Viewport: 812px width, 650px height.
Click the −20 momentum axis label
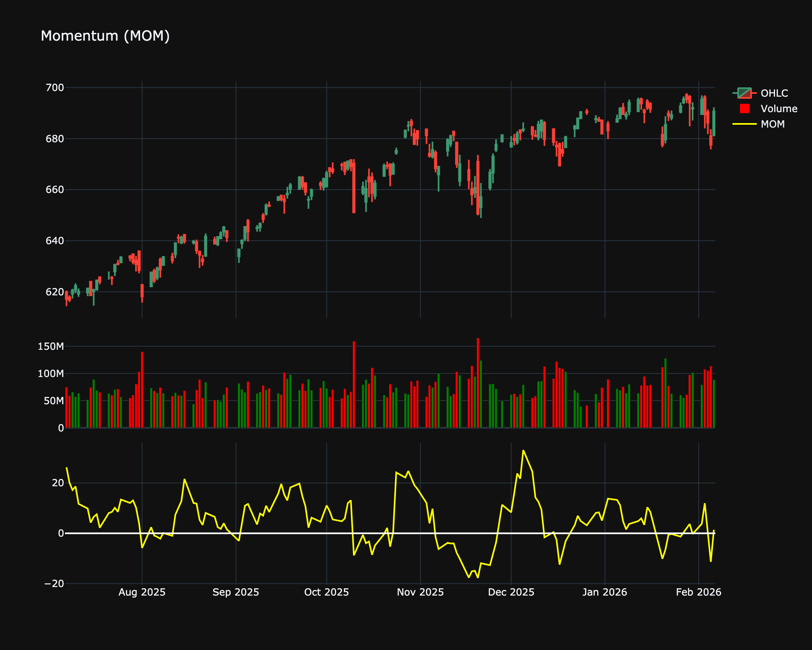pos(54,584)
